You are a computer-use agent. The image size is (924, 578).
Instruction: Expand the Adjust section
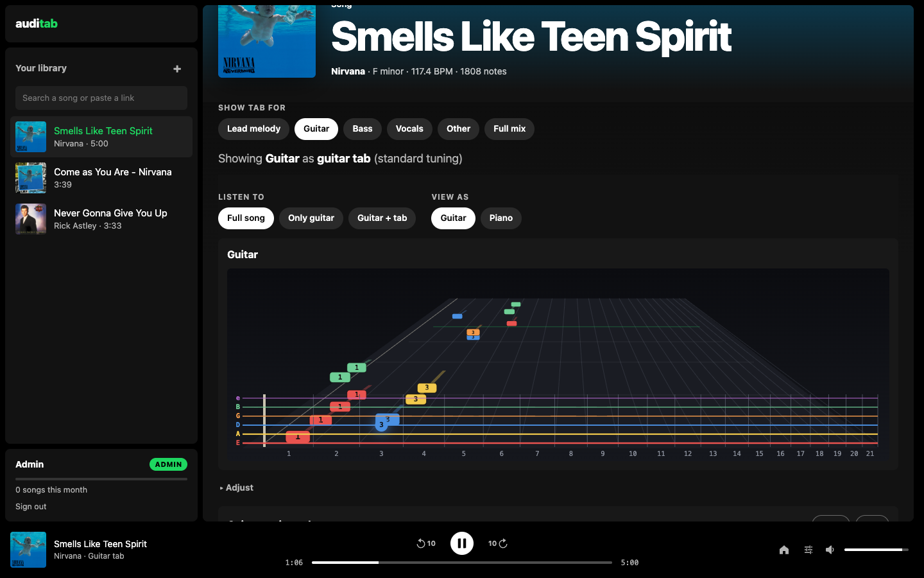coord(237,488)
